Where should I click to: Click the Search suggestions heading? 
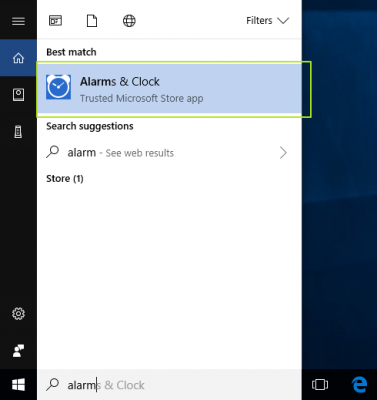click(90, 126)
